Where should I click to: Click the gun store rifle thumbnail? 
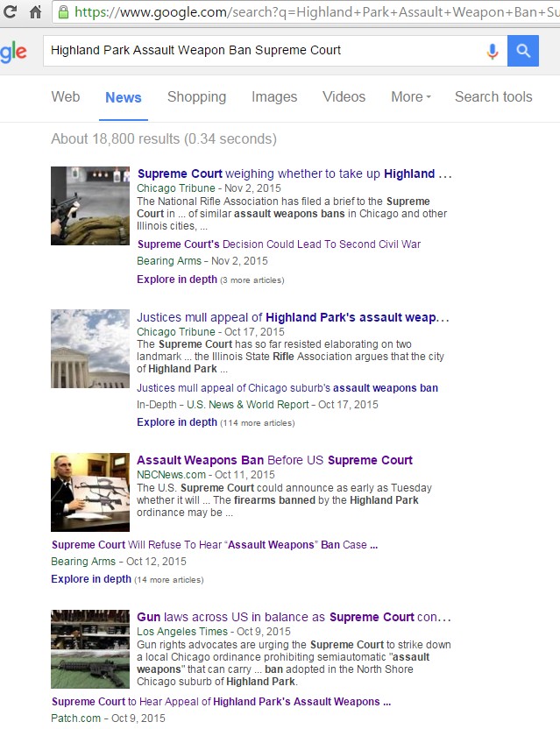click(x=90, y=649)
